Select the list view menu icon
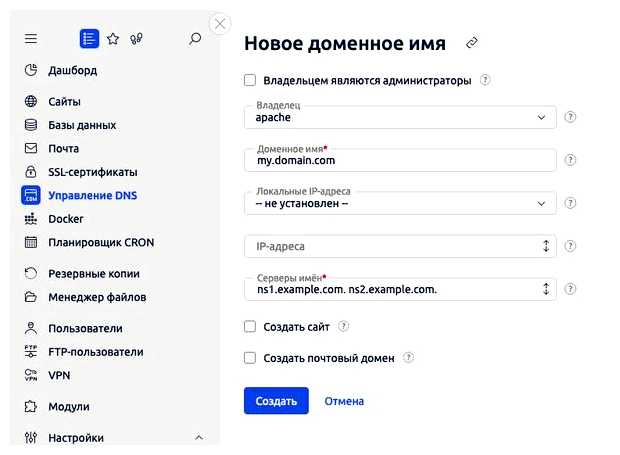This screenshot has height=455, width=620. pos(89,39)
